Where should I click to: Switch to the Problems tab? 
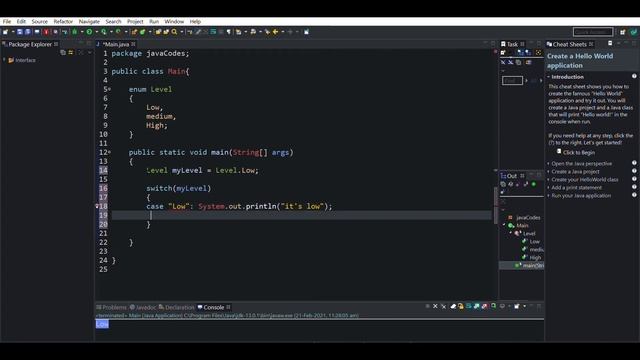[111, 307]
